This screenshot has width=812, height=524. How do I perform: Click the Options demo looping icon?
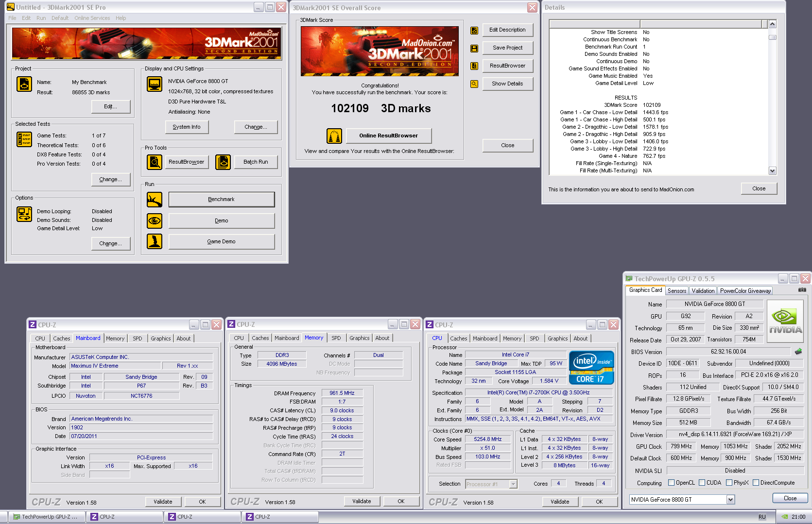coord(24,214)
